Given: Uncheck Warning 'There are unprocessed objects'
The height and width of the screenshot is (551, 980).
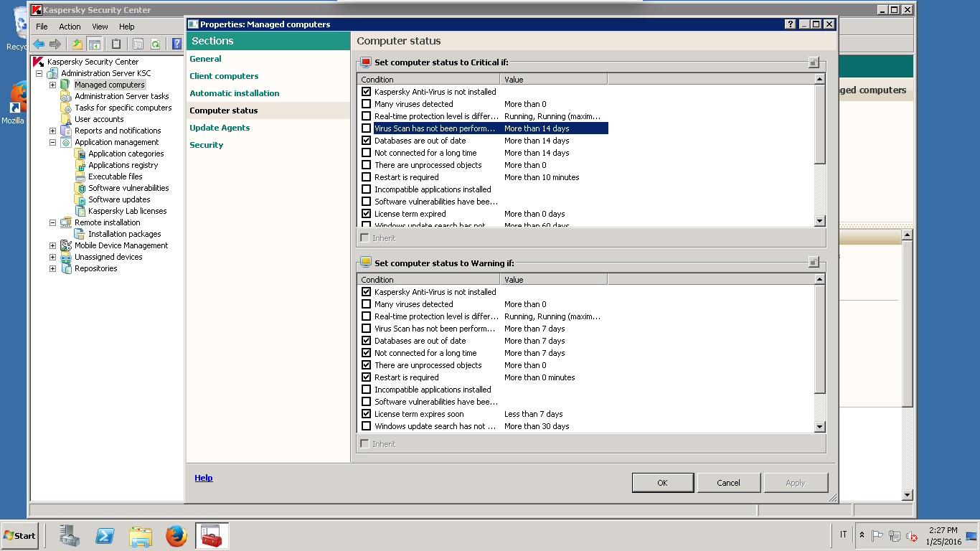Looking at the screenshot, I should (367, 365).
